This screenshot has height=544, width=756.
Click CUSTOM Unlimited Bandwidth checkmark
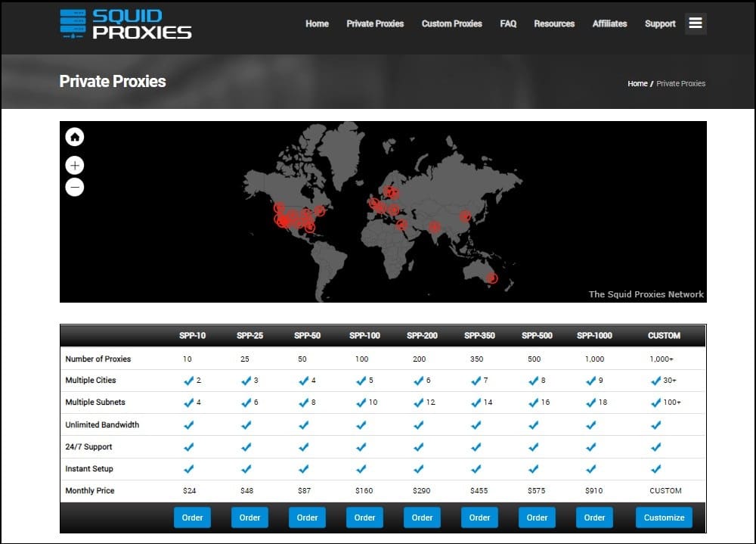pos(655,425)
